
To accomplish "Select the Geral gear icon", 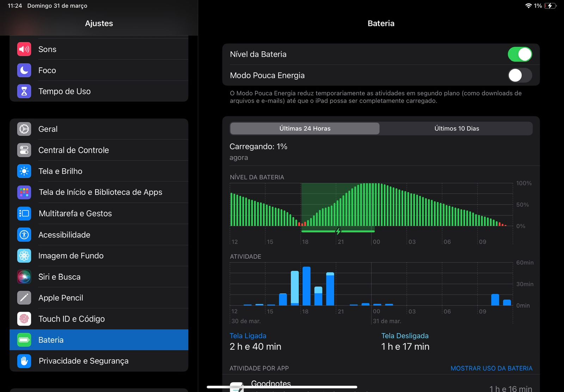I will (x=24, y=129).
